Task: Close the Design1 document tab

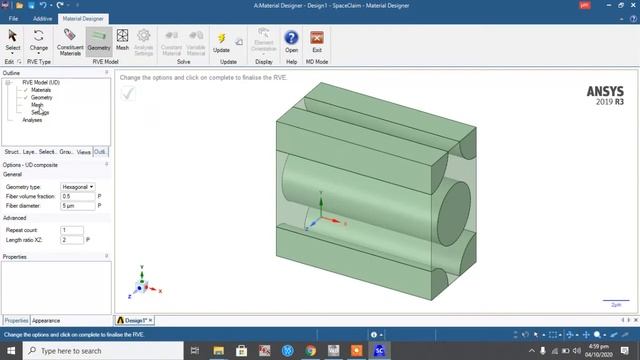Action: click(x=150, y=320)
